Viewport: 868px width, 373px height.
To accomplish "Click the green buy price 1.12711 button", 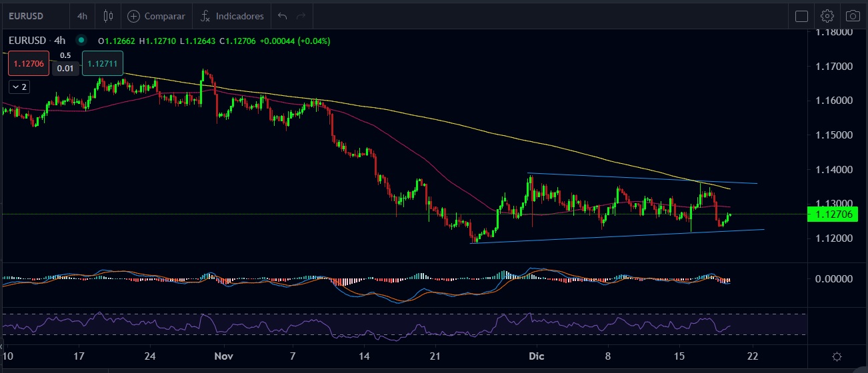I will [102, 65].
